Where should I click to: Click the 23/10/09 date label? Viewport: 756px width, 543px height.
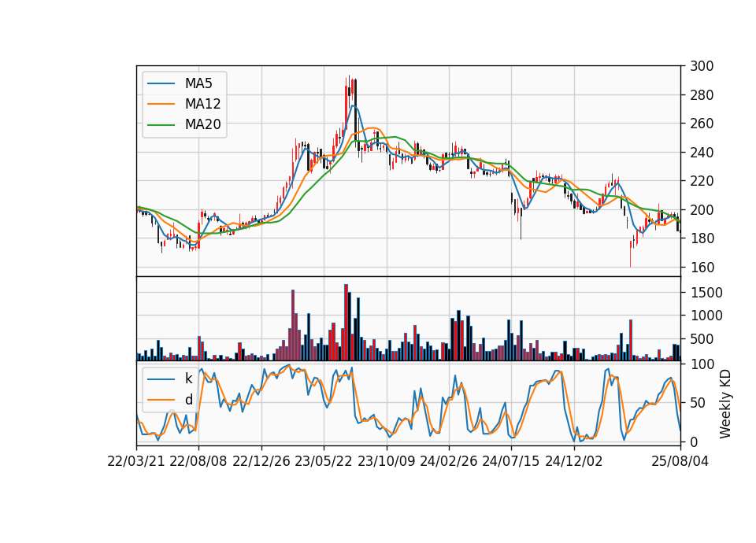(386, 461)
